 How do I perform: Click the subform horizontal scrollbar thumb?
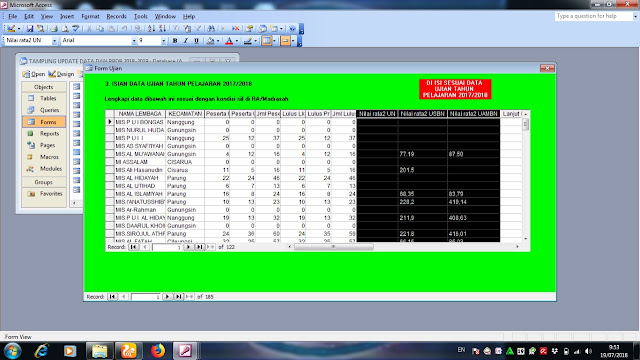tap(333, 247)
